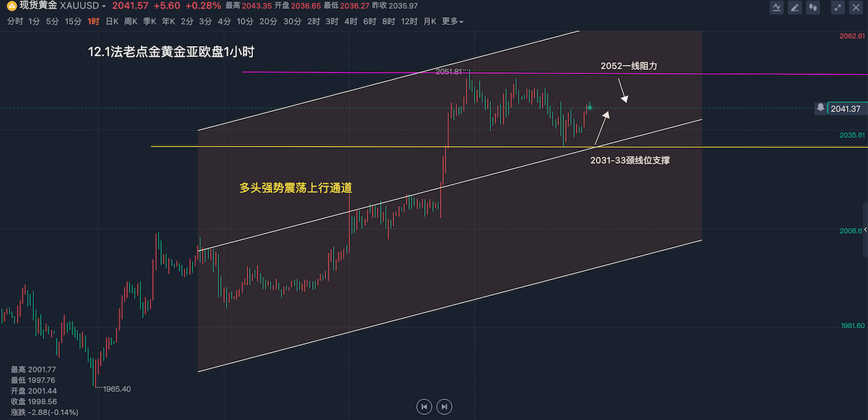Click the price alert bell icon
868x420 pixels.
click(821, 108)
